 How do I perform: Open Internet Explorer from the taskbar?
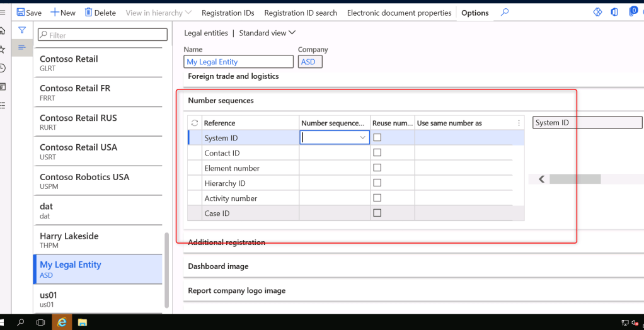(x=62, y=322)
